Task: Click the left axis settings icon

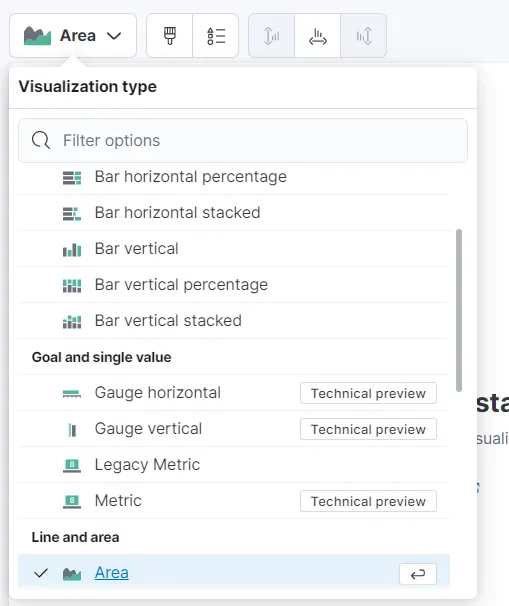Action: (x=271, y=36)
